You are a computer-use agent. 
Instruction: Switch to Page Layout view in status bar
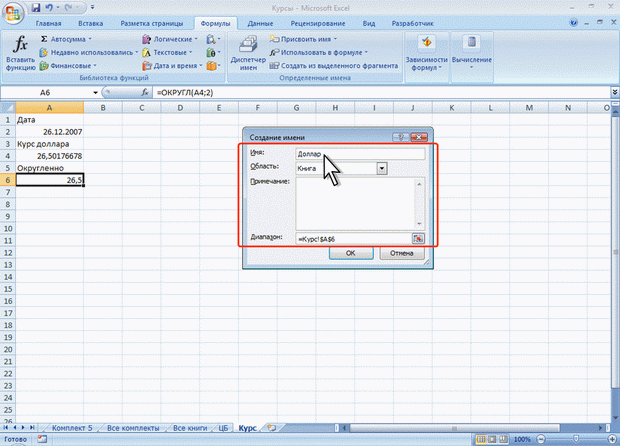point(492,439)
